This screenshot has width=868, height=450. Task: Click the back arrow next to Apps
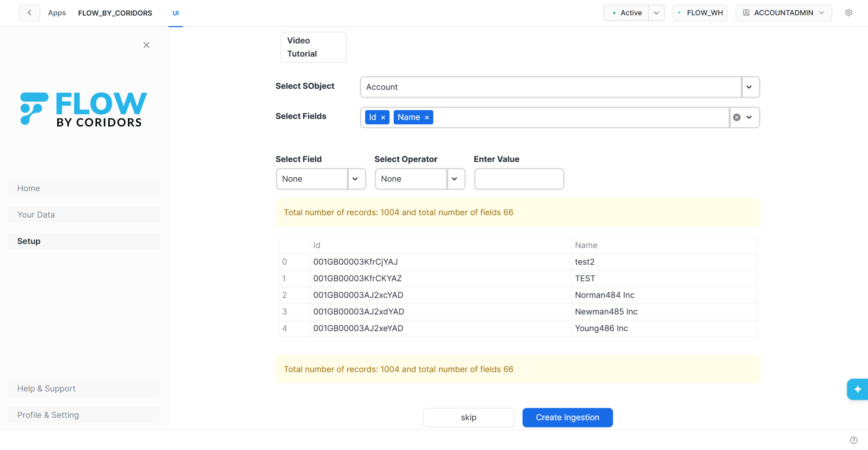point(29,13)
